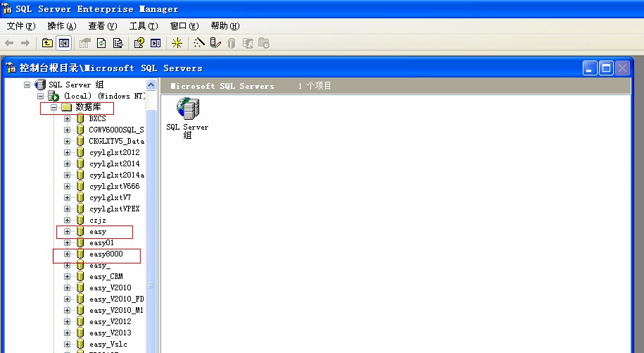
Task: Click the New (yellow star) toolbar icon
Action: [x=177, y=43]
